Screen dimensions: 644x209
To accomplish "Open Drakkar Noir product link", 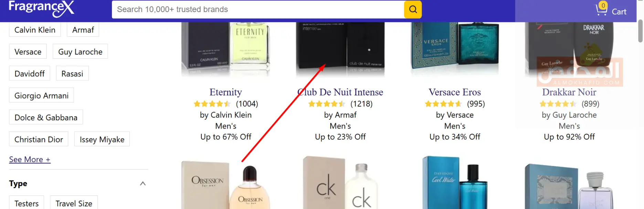I will [569, 92].
